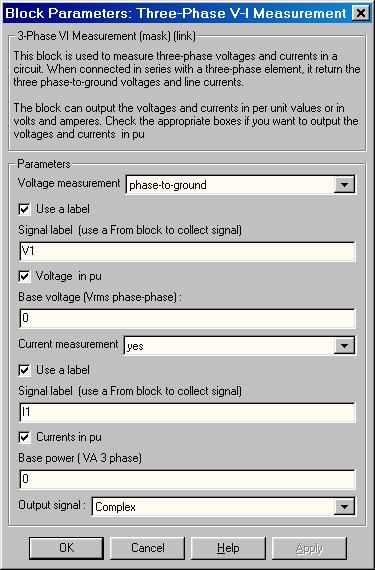Disable the Voltage in pu checkbox
This screenshot has width=375, height=570.
[24, 276]
